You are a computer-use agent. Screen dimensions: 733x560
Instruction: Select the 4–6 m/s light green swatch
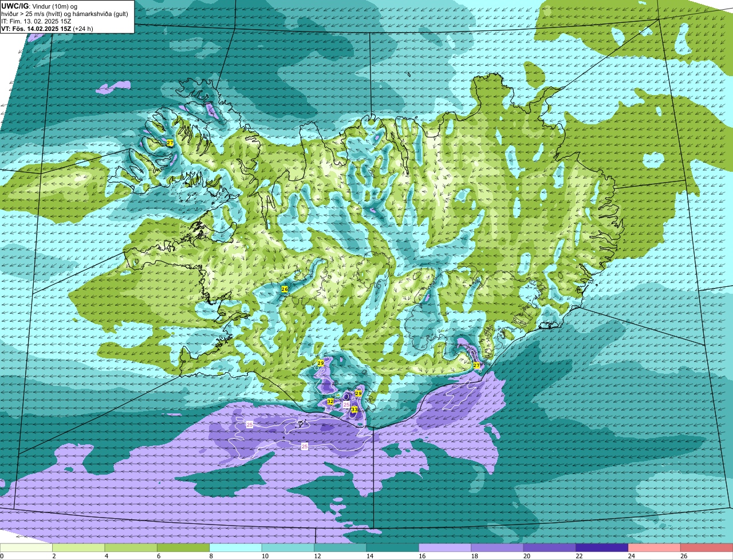(x=131, y=548)
